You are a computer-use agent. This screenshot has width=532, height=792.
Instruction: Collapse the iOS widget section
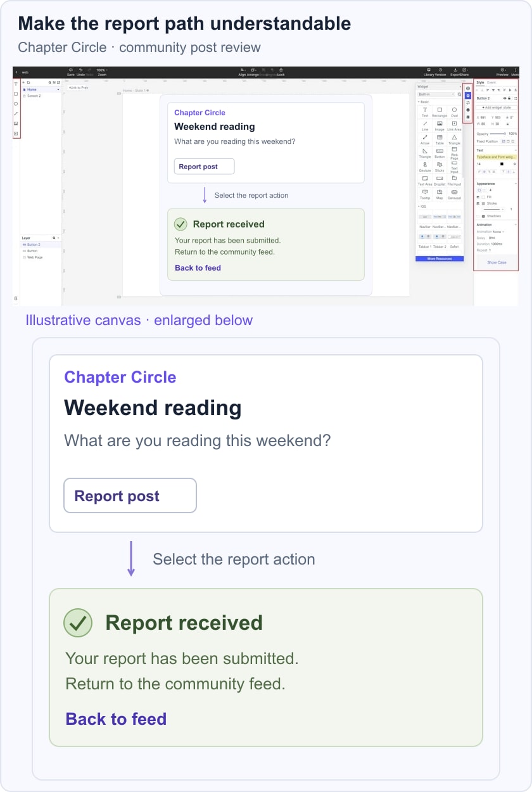(419, 207)
